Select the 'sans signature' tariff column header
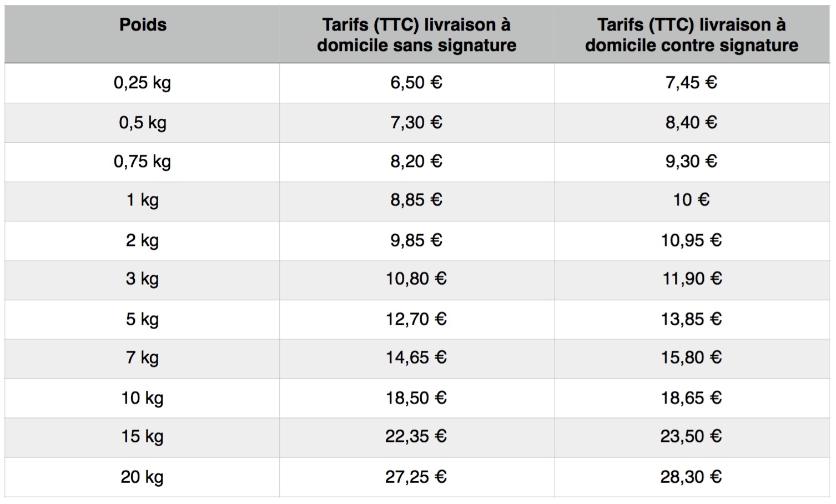The height and width of the screenshot is (504, 836). point(416,34)
